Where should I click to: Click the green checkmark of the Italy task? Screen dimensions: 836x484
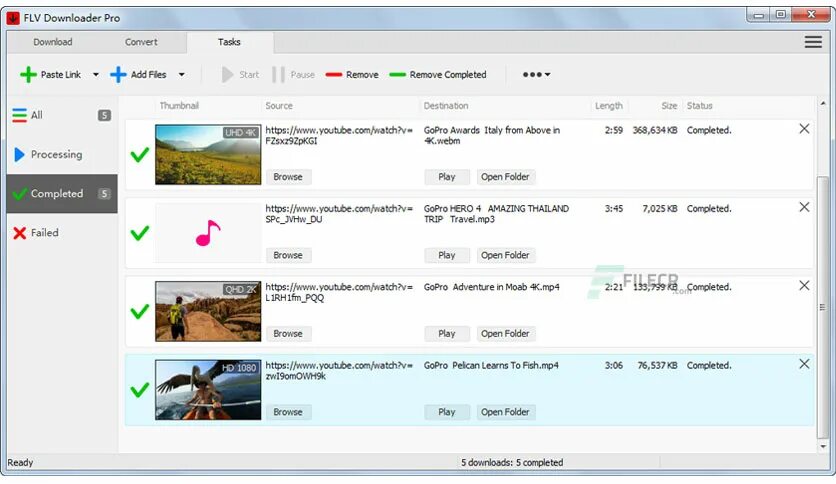[140, 155]
